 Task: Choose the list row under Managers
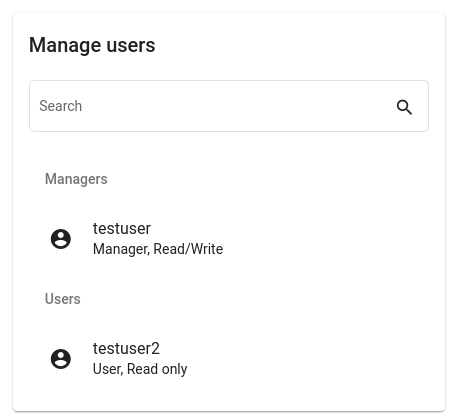coord(229,239)
